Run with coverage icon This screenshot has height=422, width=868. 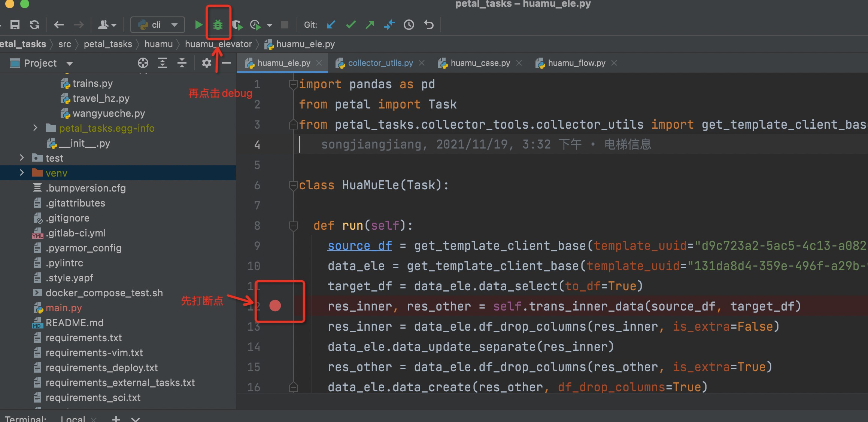click(x=237, y=25)
